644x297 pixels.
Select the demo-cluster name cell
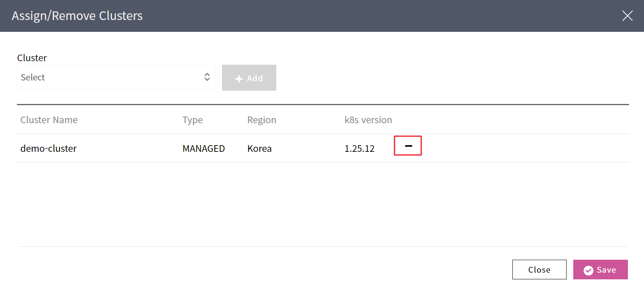(x=49, y=149)
